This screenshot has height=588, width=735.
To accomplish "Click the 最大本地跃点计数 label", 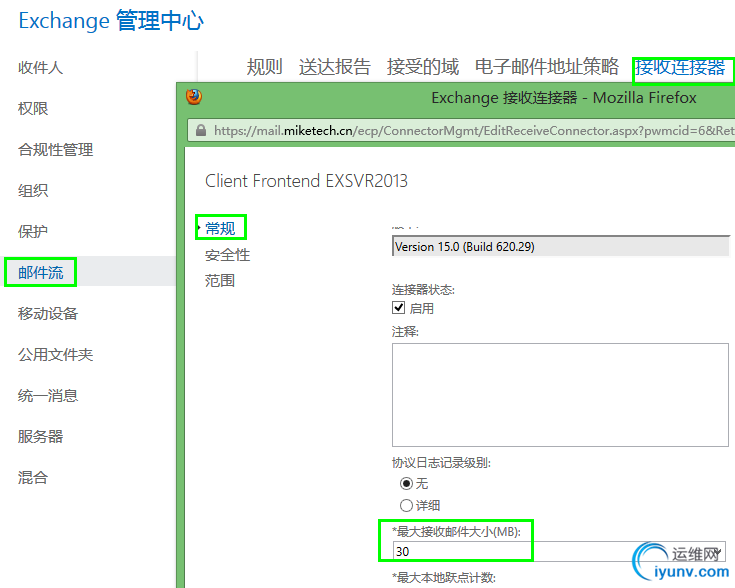I will pos(444,578).
